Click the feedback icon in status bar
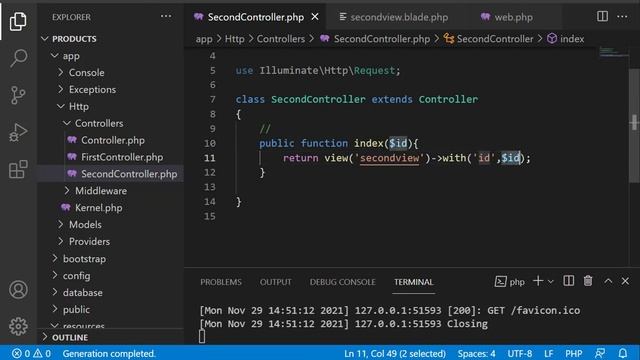Screen dimensions: 640x360 point(600,353)
